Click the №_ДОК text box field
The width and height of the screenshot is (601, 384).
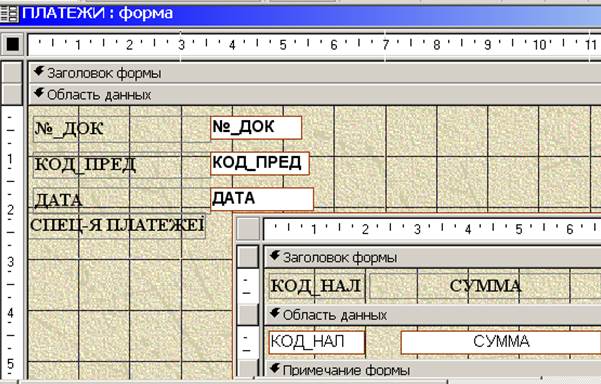[256, 128]
